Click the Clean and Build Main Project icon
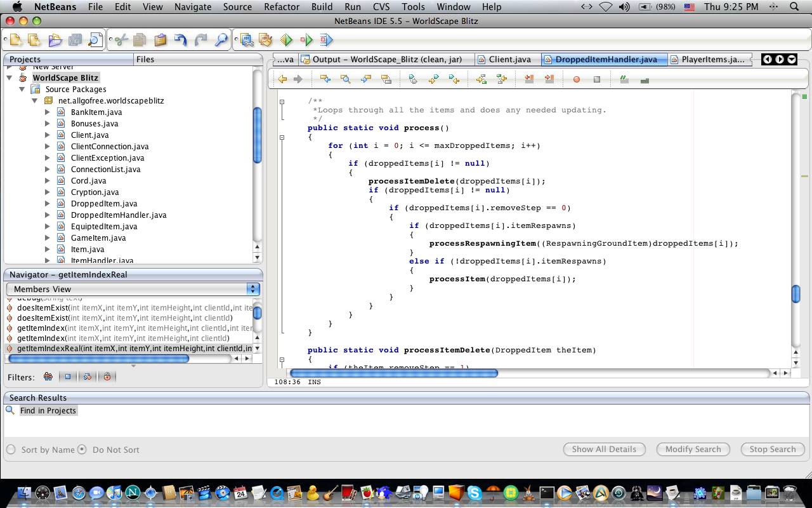812x508 pixels. pos(266,40)
